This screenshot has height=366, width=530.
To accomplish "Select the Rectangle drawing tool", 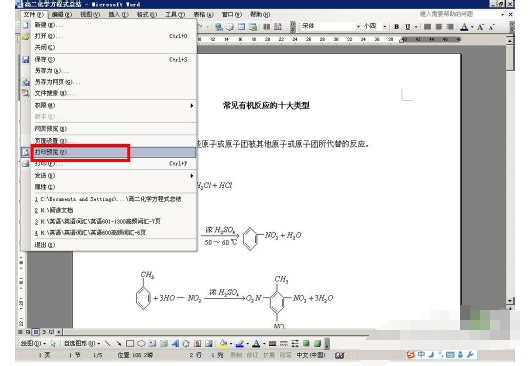I will (130, 343).
